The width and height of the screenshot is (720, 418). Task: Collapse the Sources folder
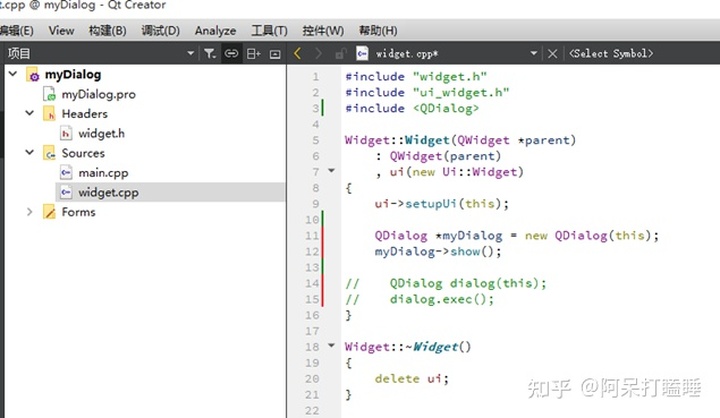coord(29,152)
